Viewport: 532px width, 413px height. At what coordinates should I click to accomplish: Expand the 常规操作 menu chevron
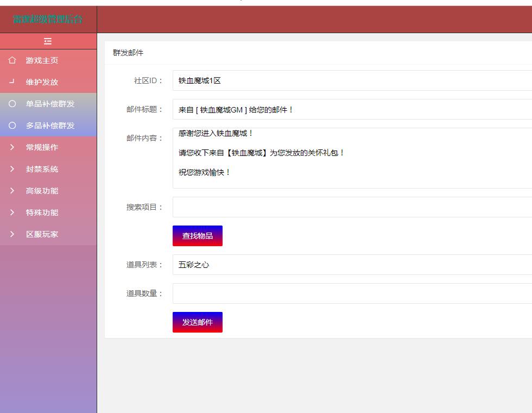point(12,147)
